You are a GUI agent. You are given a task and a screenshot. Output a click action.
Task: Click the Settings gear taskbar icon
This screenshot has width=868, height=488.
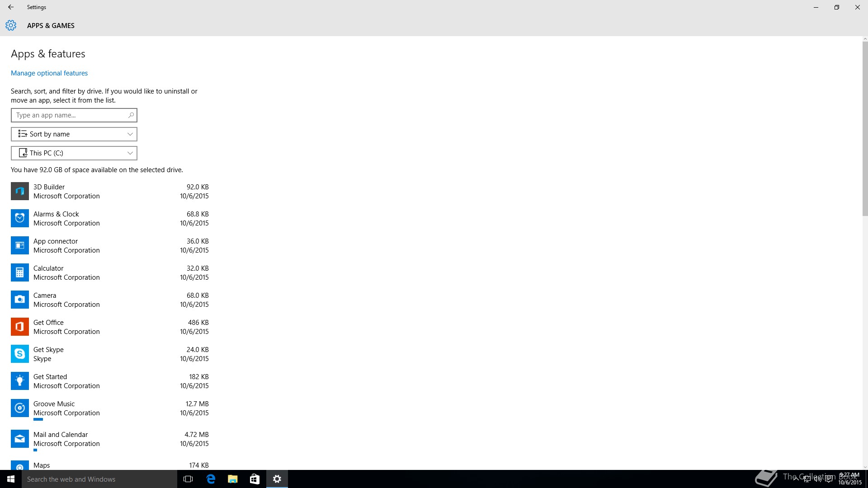[x=277, y=479]
